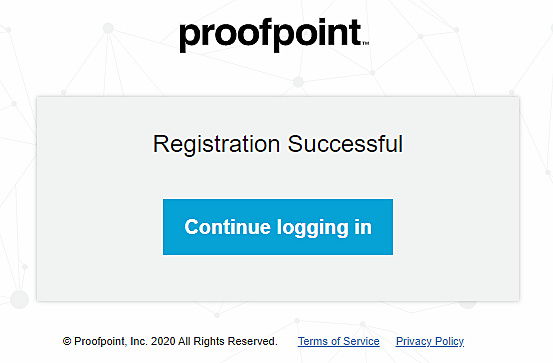Click the word "Continue" on the blue button
Viewport: 553px width, 363px height.
227,227
